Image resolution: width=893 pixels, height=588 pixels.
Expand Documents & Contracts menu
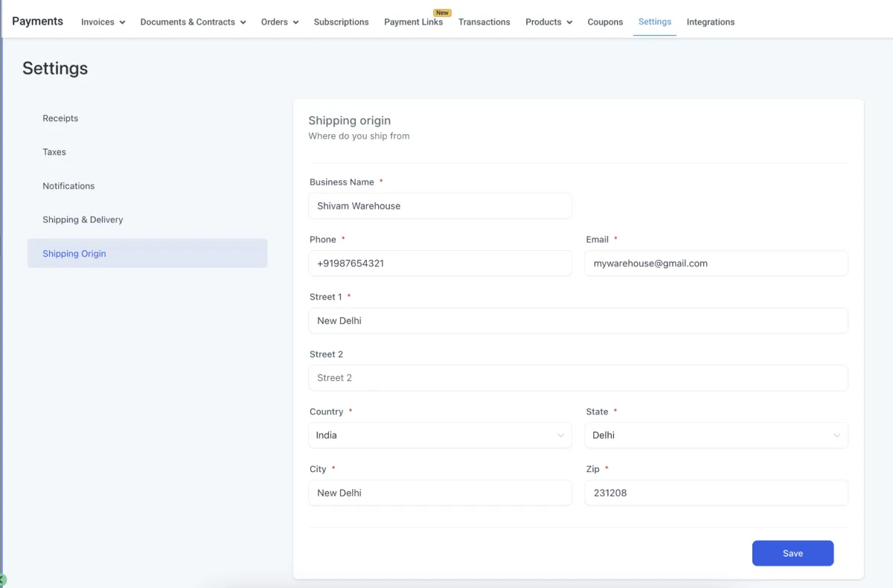(x=193, y=22)
